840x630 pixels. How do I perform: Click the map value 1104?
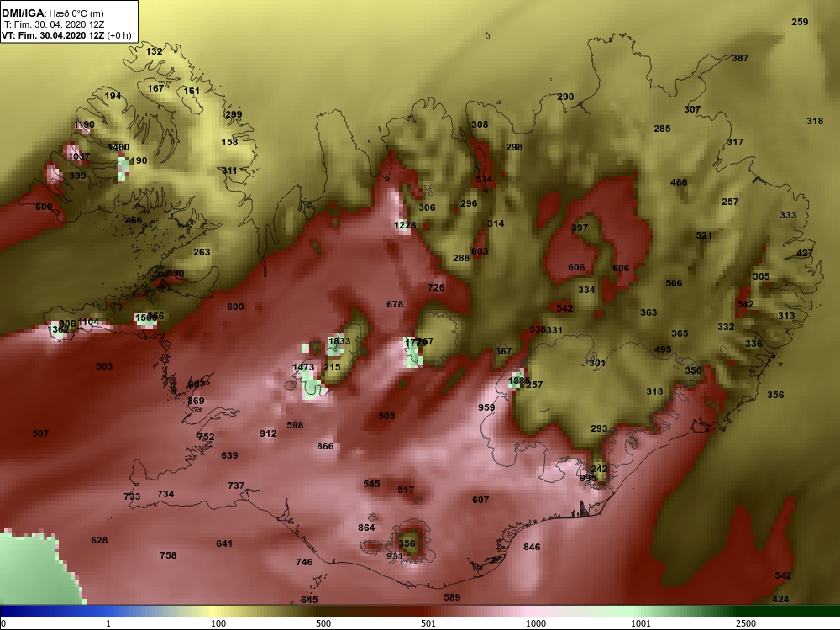pos(88,323)
